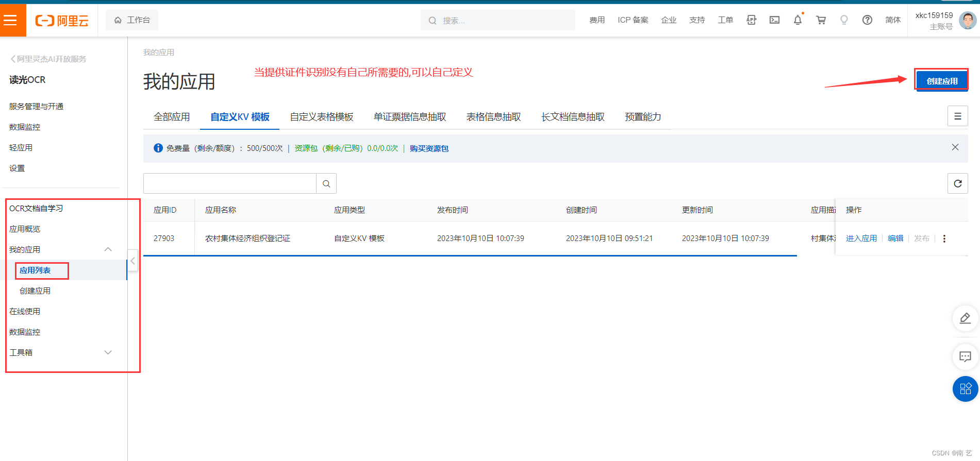Switch to 全部应用 tab
The image size is (980, 461).
coord(172,117)
